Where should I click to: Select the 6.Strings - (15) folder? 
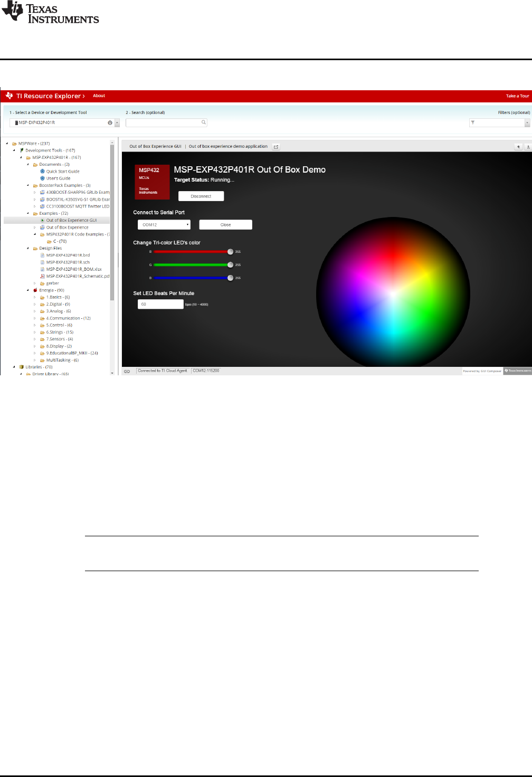pyautogui.click(x=60, y=332)
